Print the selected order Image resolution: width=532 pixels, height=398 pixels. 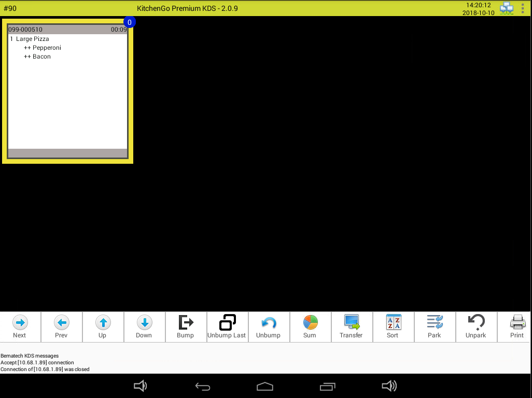tap(517, 326)
